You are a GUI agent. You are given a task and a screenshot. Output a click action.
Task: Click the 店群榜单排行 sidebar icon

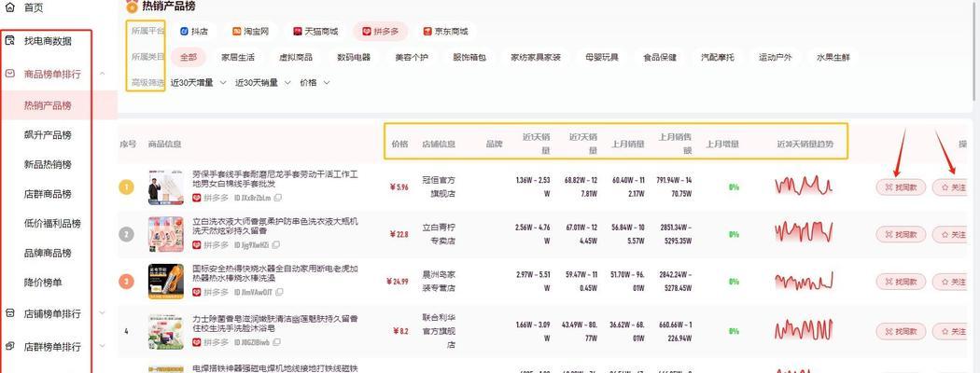pos(9,346)
